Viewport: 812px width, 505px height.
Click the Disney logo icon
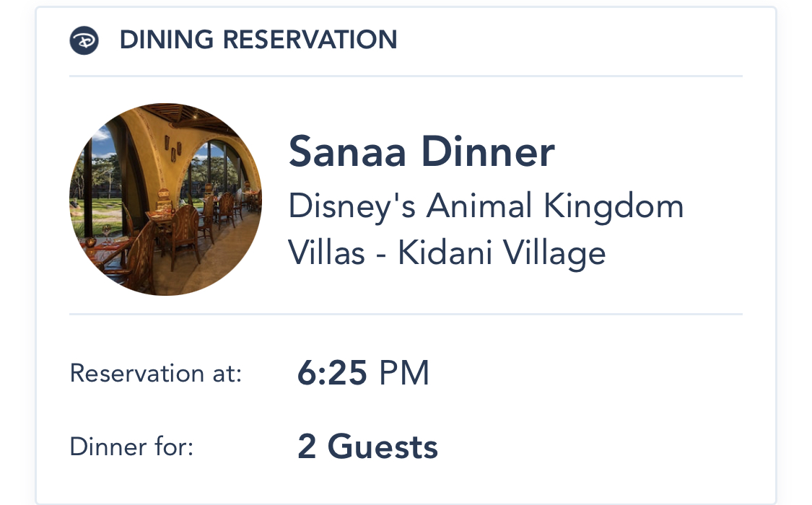84,40
